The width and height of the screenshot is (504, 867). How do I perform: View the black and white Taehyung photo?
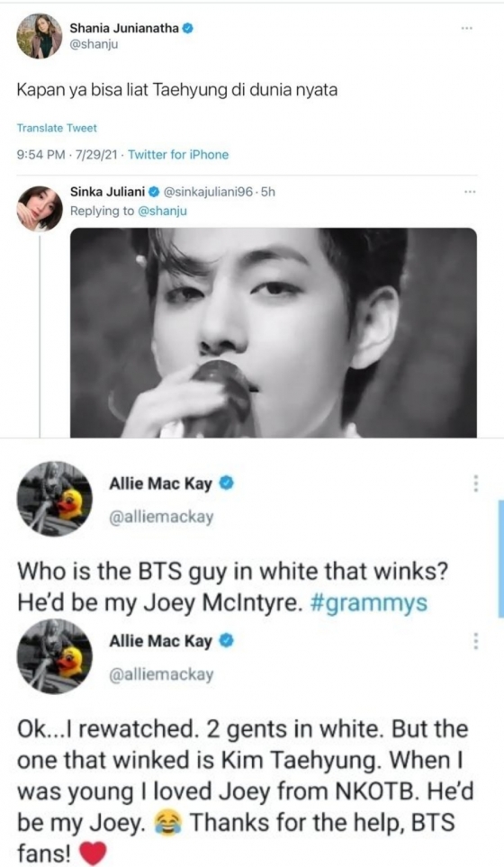click(273, 333)
